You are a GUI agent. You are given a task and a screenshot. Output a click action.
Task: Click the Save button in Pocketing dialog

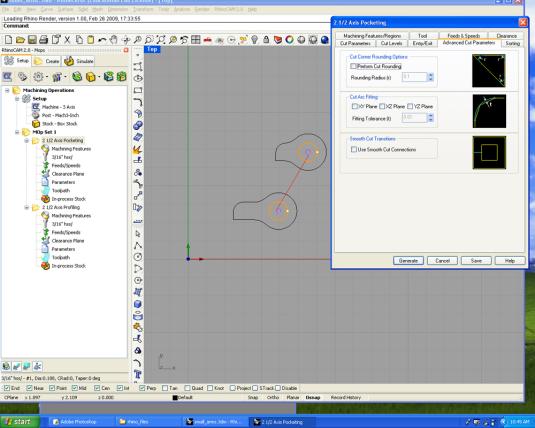coord(476,261)
